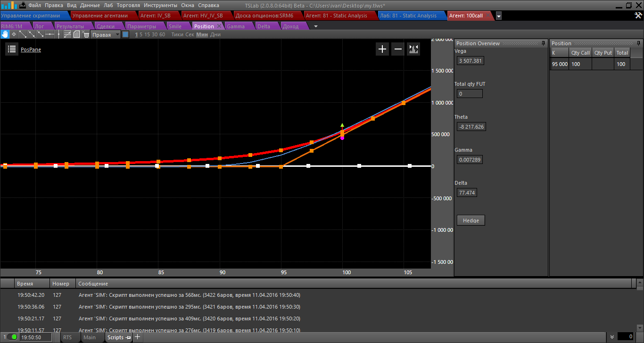This screenshot has height=343, width=644.
Task: Toggle the green connection status switch
Action: click(12, 337)
